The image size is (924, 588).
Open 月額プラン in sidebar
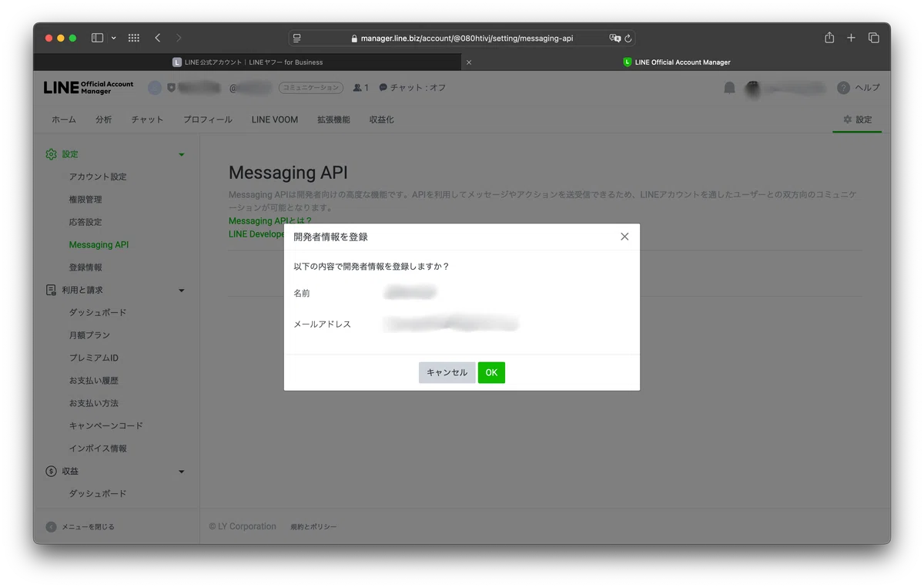[x=89, y=335]
